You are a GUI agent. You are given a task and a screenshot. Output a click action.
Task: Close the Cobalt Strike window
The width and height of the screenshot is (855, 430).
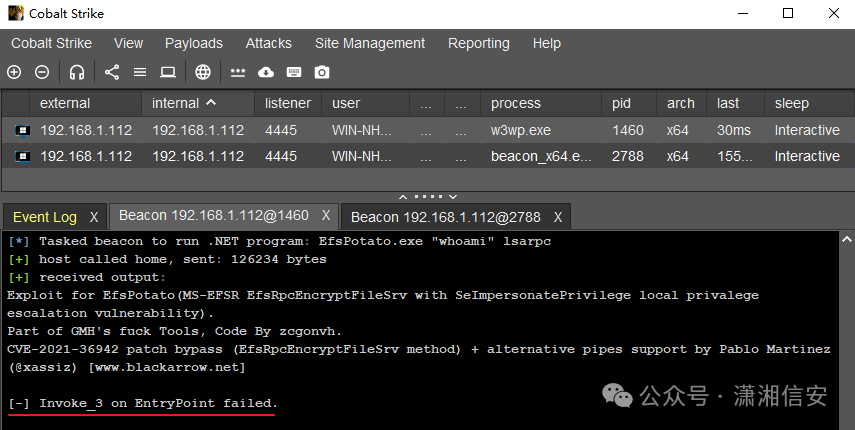point(834,13)
